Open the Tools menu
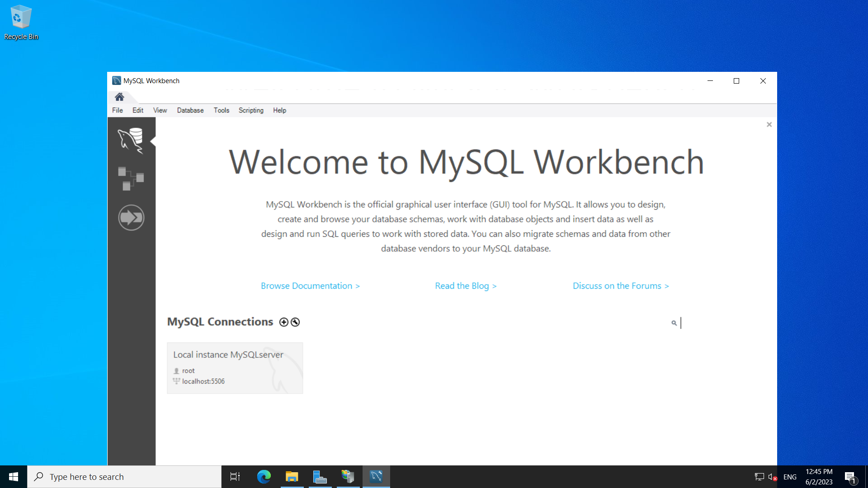This screenshot has width=868, height=488. 221,110
